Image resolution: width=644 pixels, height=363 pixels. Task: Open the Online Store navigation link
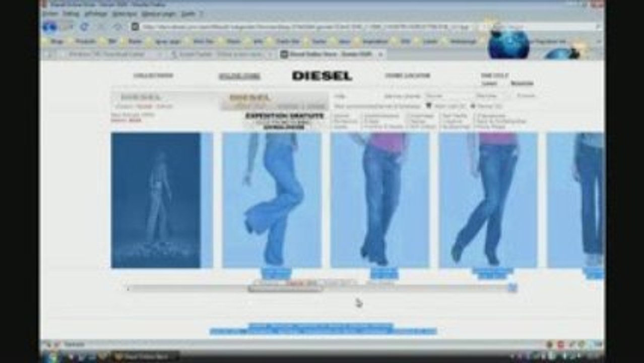click(x=239, y=77)
